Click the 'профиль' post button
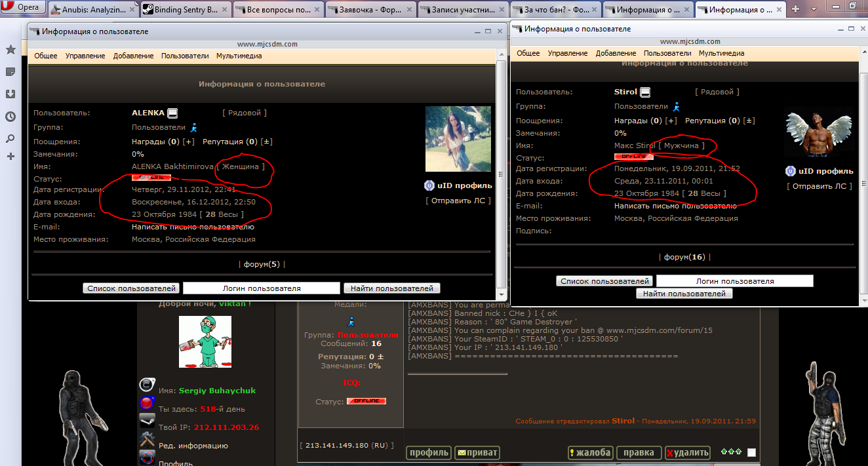This screenshot has height=466, width=868. point(429,452)
